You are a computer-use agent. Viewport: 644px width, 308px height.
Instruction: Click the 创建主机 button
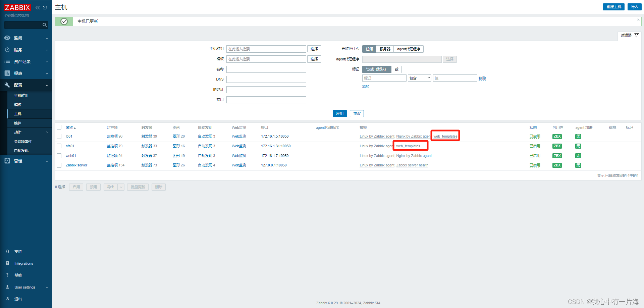(614, 7)
